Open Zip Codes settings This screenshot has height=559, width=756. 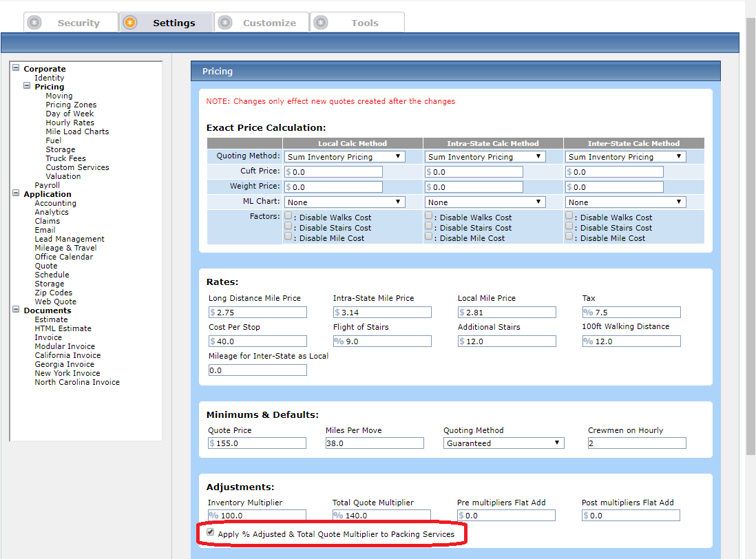tap(54, 293)
